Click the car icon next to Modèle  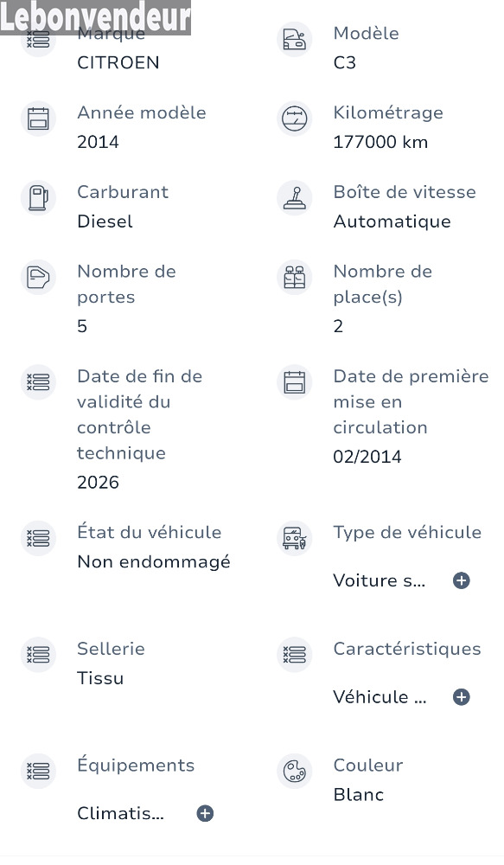(295, 39)
